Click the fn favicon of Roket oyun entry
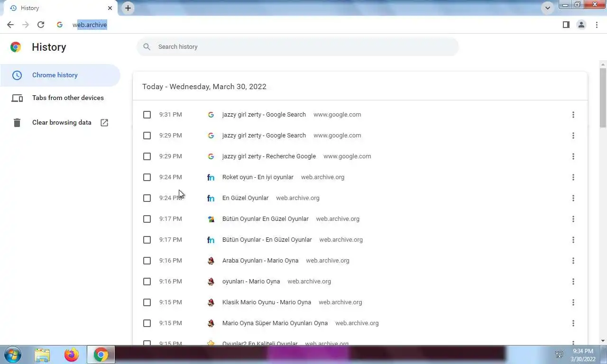Image resolution: width=607 pixels, height=364 pixels. [x=211, y=177]
